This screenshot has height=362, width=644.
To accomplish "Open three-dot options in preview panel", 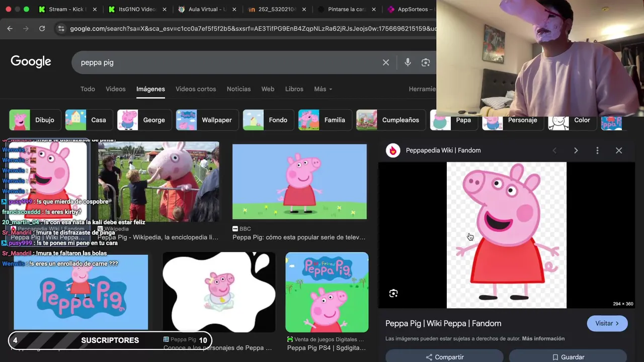I will 597,150.
